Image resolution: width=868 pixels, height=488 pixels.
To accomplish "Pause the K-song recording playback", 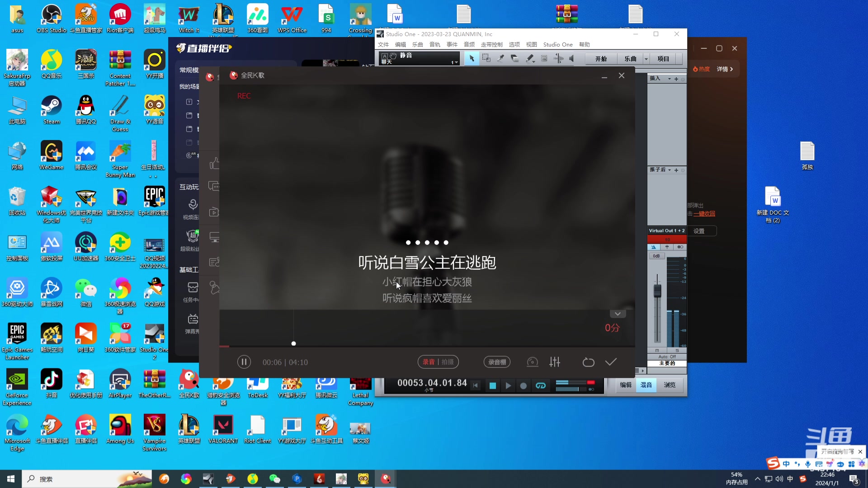I will tap(244, 362).
